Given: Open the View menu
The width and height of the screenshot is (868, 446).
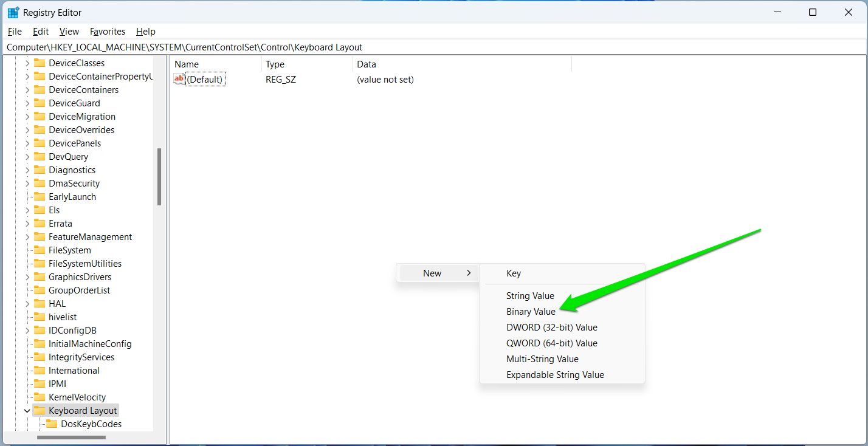Looking at the screenshot, I should click(x=69, y=31).
